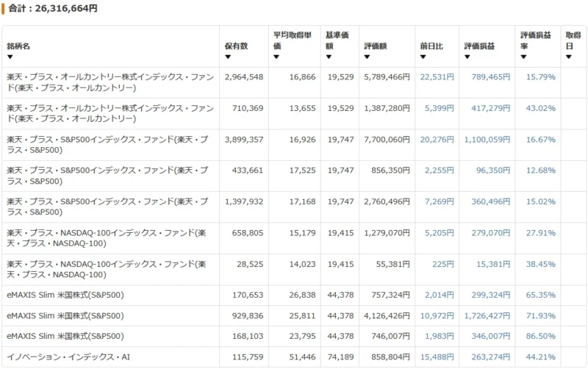The height and width of the screenshot is (369, 588).
Task: Click day change 20,276円
Action: coord(437,140)
